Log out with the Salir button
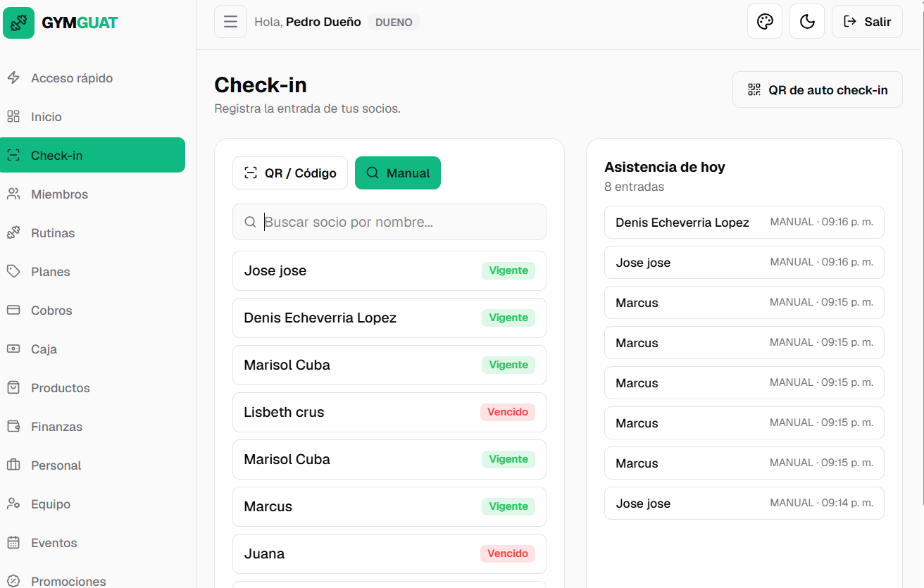This screenshot has width=924, height=588. click(x=867, y=22)
